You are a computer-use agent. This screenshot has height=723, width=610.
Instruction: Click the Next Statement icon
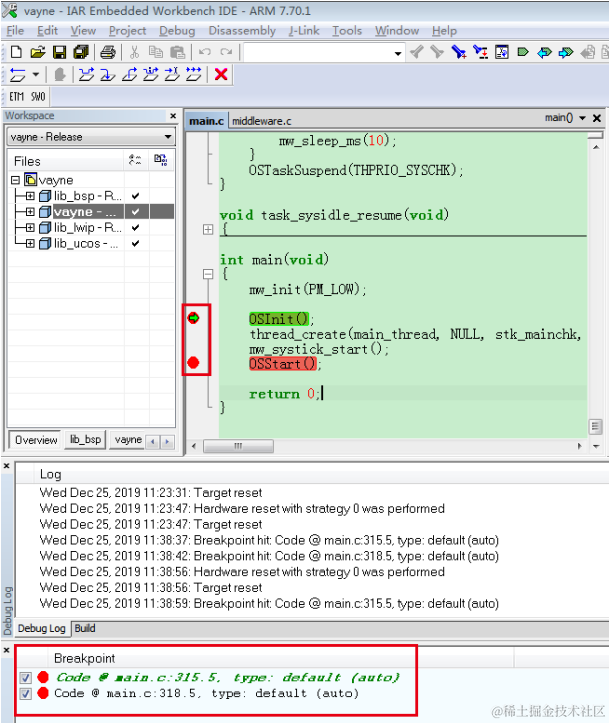(151, 74)
